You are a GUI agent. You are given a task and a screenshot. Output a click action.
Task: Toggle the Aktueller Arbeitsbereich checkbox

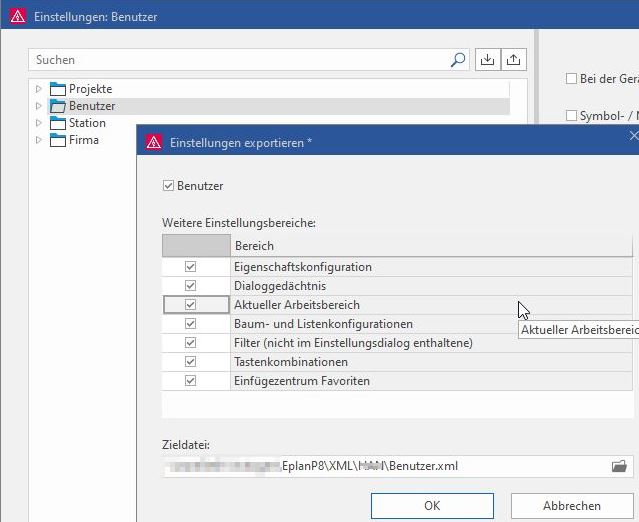point(190,304)
